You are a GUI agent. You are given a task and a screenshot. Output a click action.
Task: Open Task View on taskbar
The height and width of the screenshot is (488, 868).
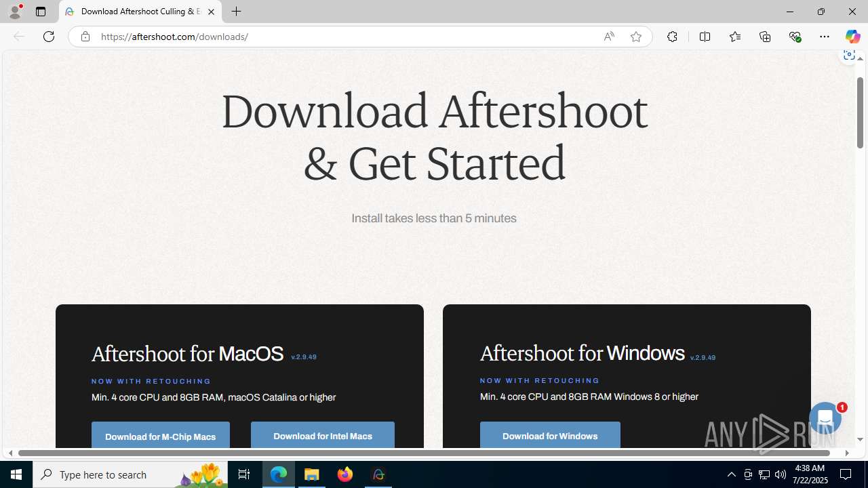coord(244,474)
